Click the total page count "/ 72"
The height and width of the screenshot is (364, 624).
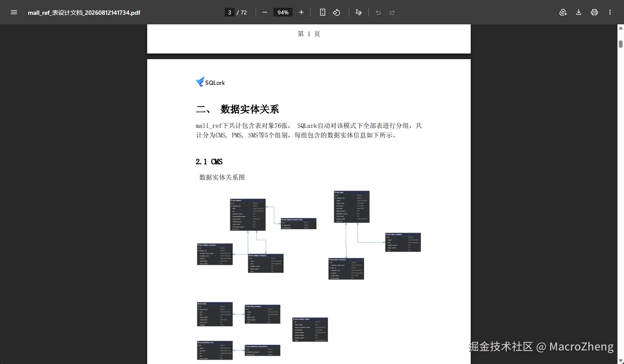242,12
